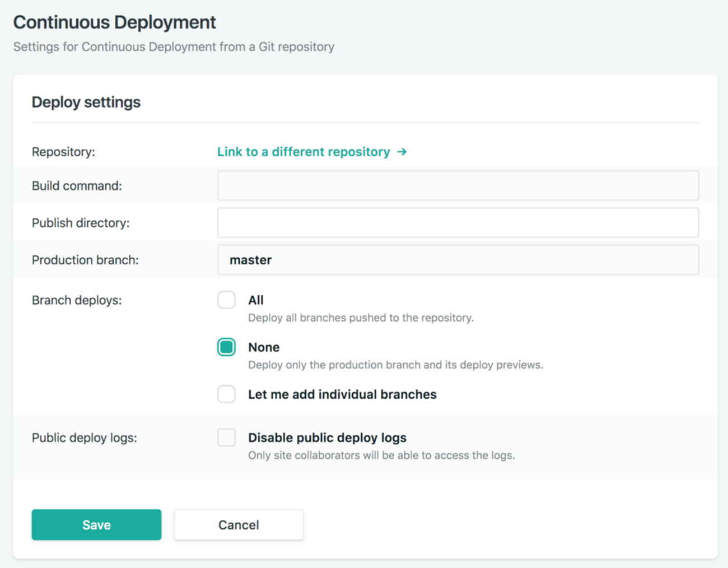Click the arrow icon beside the repository link
Screen dimensions: 728x568
402,152
